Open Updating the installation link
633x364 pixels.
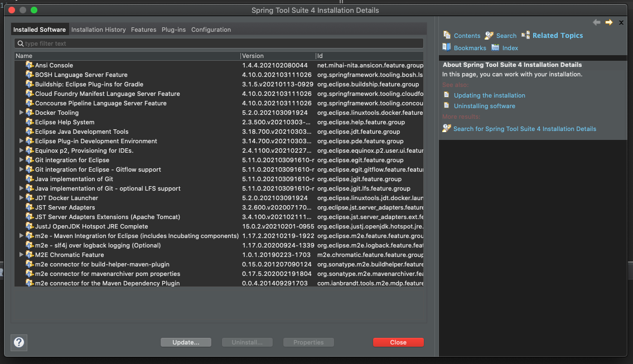point(489,95)
